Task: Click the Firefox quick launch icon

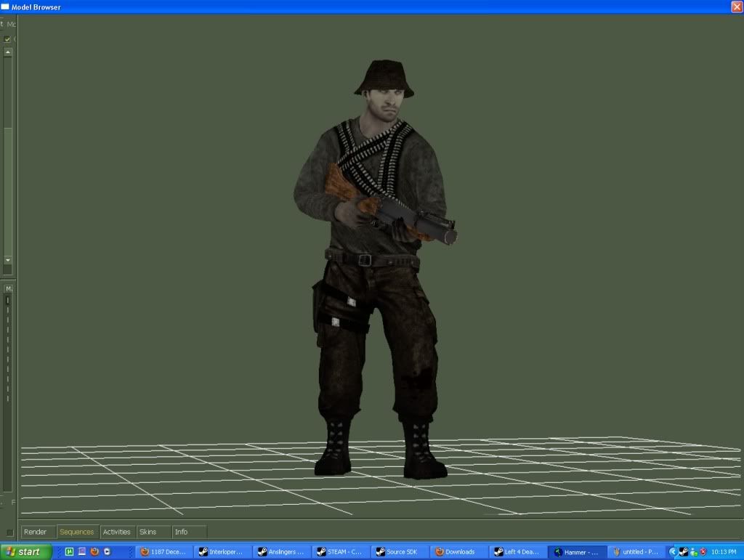Action: 94,552
